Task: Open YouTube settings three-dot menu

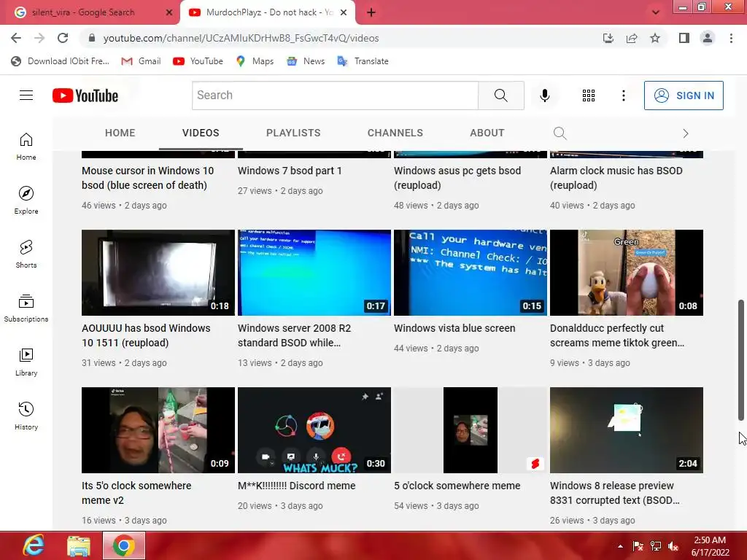Action: tap(623, 96)
